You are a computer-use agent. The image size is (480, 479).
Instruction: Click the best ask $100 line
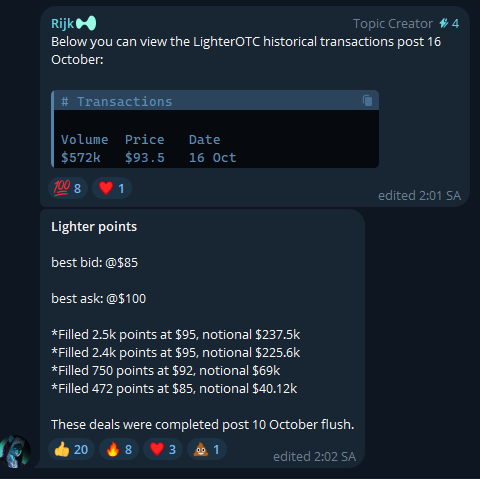click(x=99, y=299)
